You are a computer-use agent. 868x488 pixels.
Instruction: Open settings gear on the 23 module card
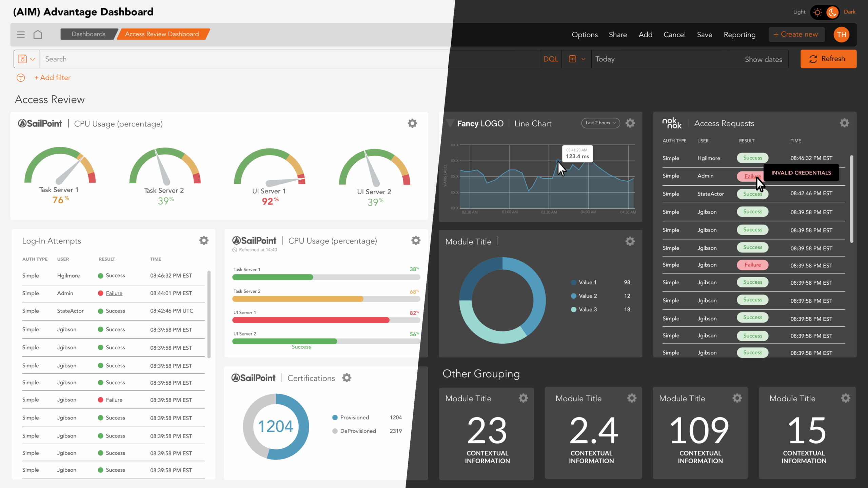[x=524, y=398]
